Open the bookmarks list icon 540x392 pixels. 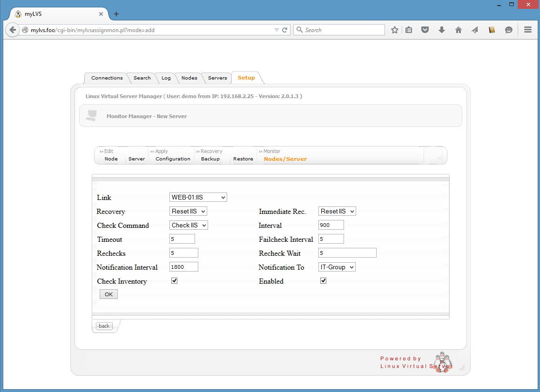click(x=409, y=30)
